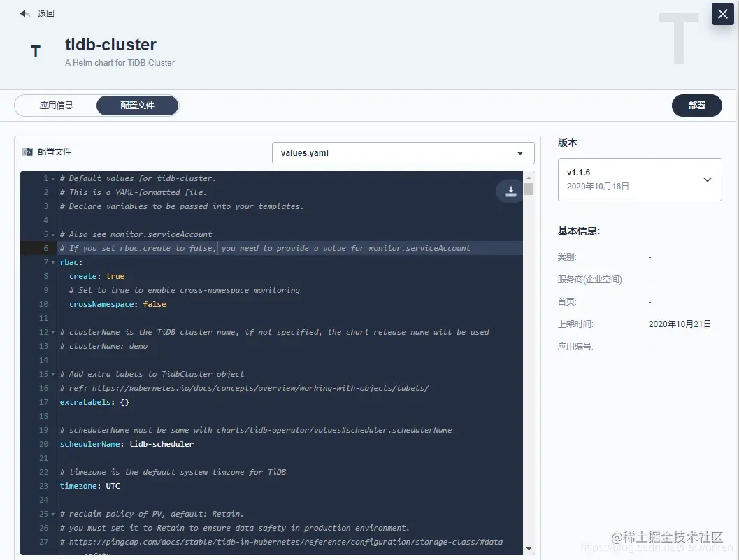Screen dimensions: 739x560
Task: Click the tidb-cluster T logo icon
Action: click(x=36, y=51)
